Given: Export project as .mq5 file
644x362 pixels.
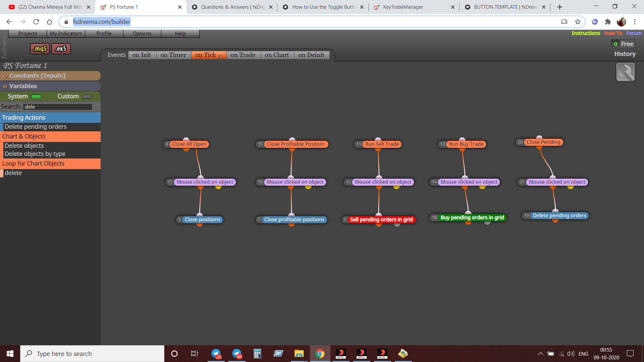Looking at the screenshot, I should [40, 49].
